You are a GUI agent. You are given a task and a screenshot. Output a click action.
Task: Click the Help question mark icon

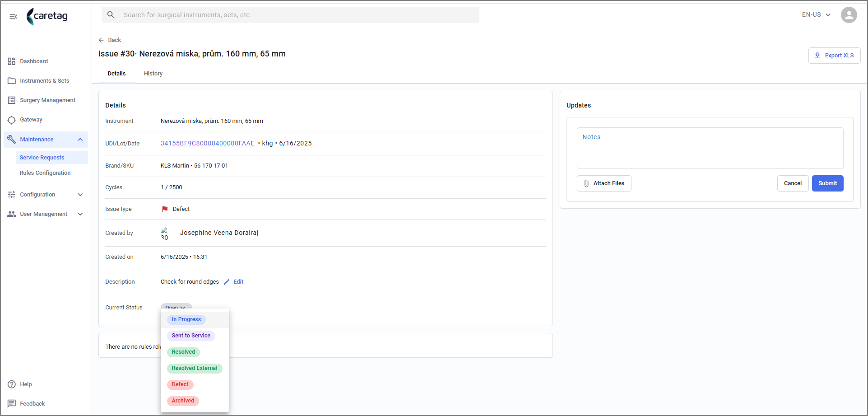click(12, 384)
